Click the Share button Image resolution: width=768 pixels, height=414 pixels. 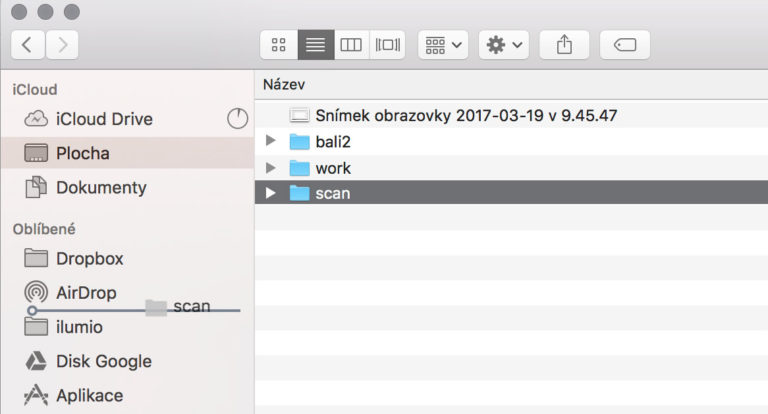(x=564, y=45)
